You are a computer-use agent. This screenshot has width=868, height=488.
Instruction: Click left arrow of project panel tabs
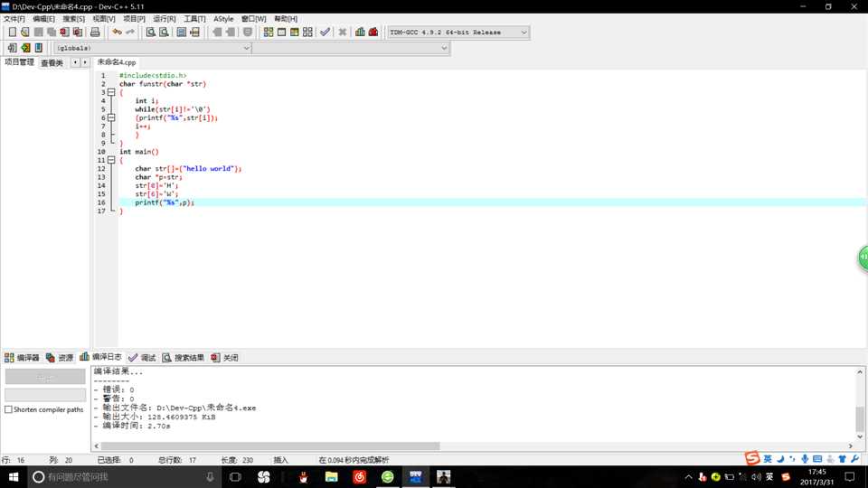click(75, 62)
